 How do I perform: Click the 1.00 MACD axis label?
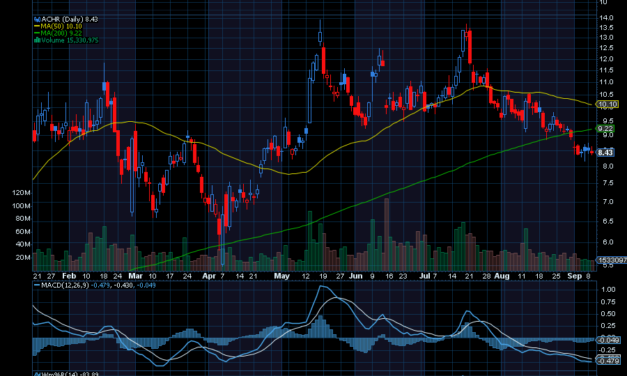[x=608, y=289]
